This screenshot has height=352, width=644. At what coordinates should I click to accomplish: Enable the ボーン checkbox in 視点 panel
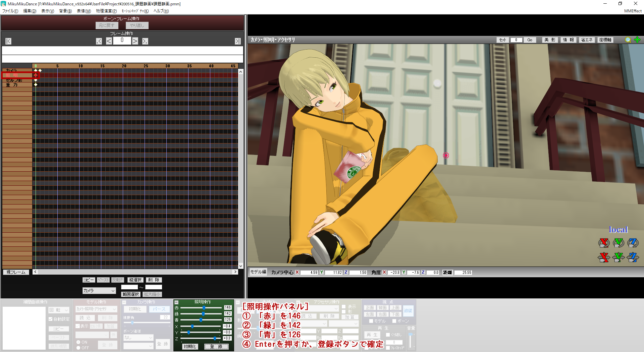(x=394, y=321)
